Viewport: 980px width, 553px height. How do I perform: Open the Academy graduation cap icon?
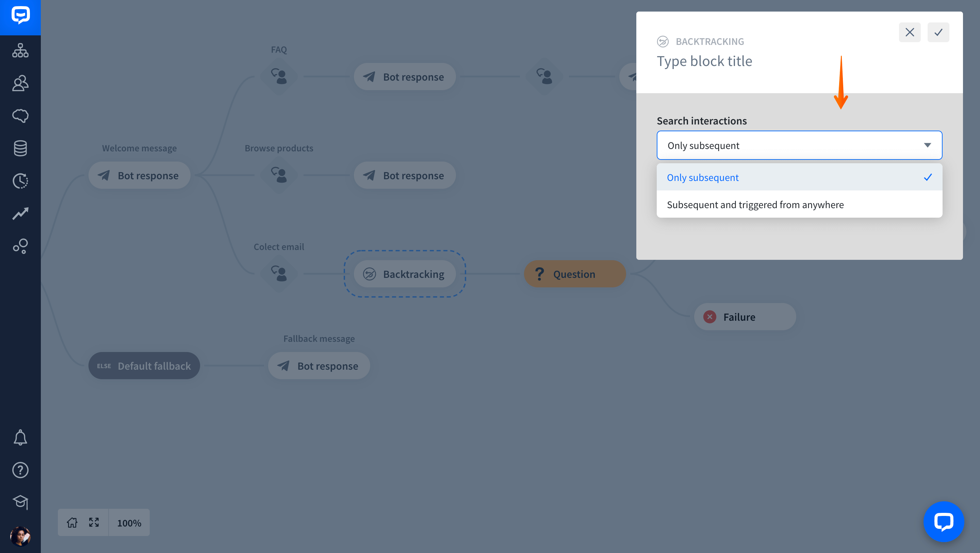point(20,502)
